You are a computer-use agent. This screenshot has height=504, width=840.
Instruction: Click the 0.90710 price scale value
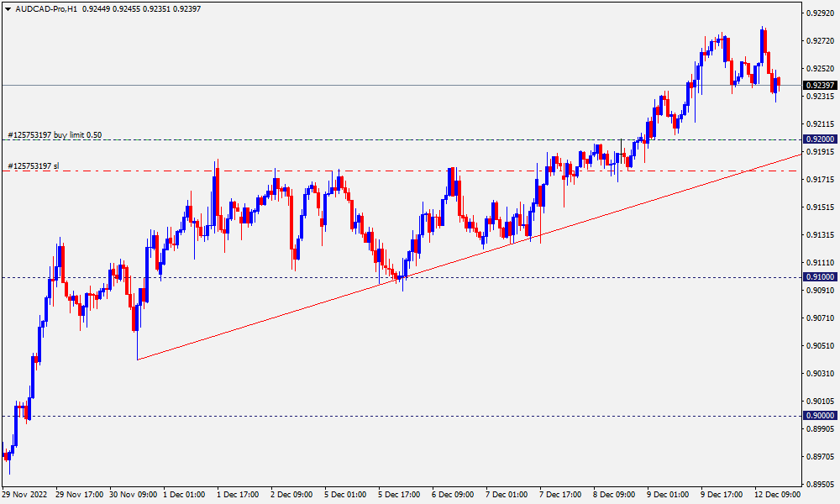tap(820, 318)
